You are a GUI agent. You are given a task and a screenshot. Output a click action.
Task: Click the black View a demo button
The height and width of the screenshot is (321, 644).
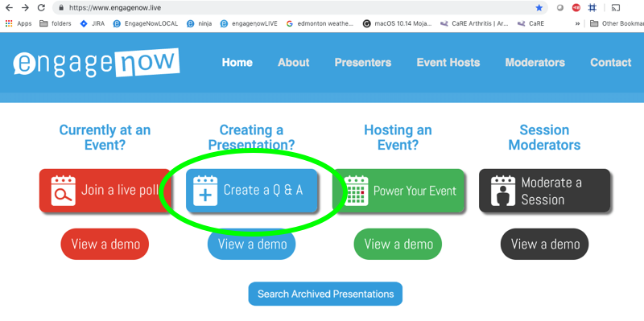[545, 245]
